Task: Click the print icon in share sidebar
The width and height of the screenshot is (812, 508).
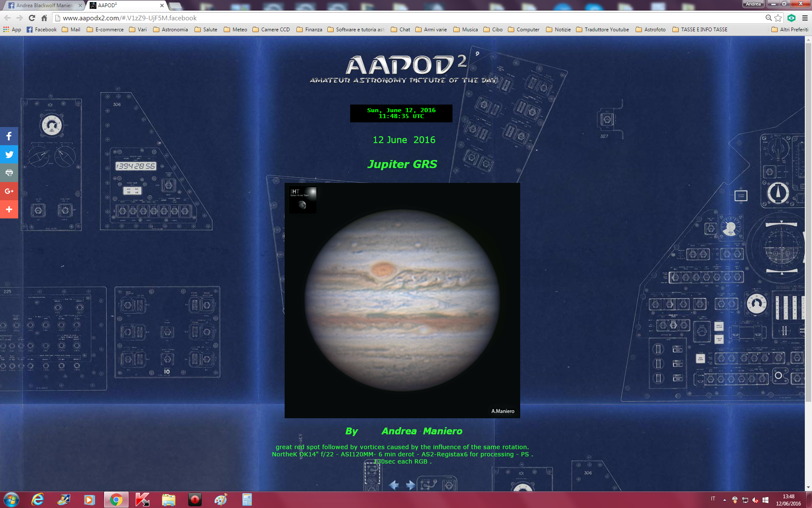Action: coord(9,173)
